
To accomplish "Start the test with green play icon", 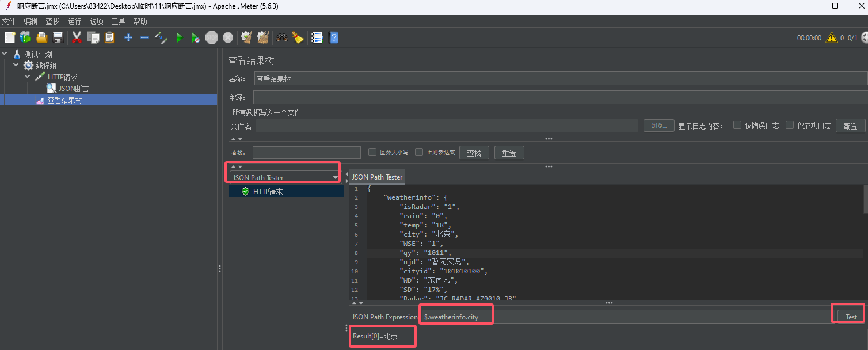I will pos(180,37).
